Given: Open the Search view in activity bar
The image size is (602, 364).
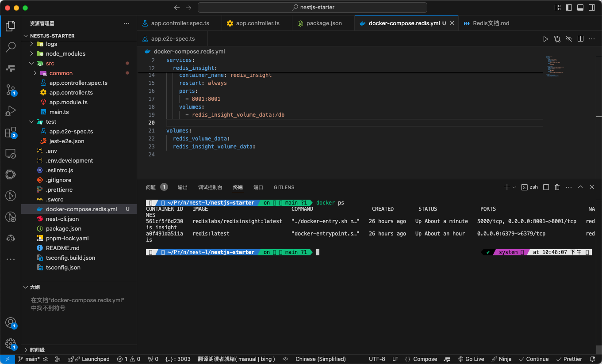Looking at the screenshot, I should pos(11,46).
